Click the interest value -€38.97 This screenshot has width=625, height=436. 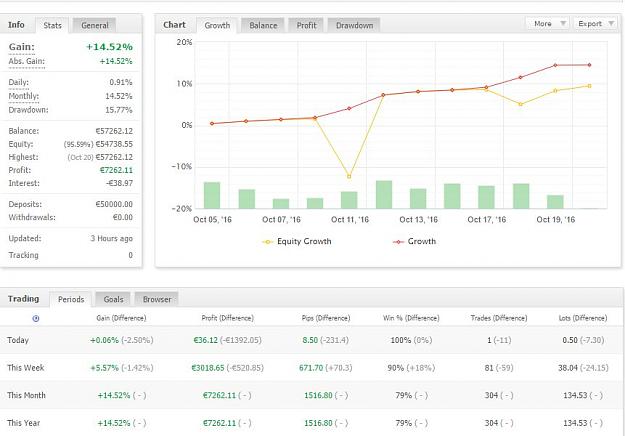tap(119, 183)
